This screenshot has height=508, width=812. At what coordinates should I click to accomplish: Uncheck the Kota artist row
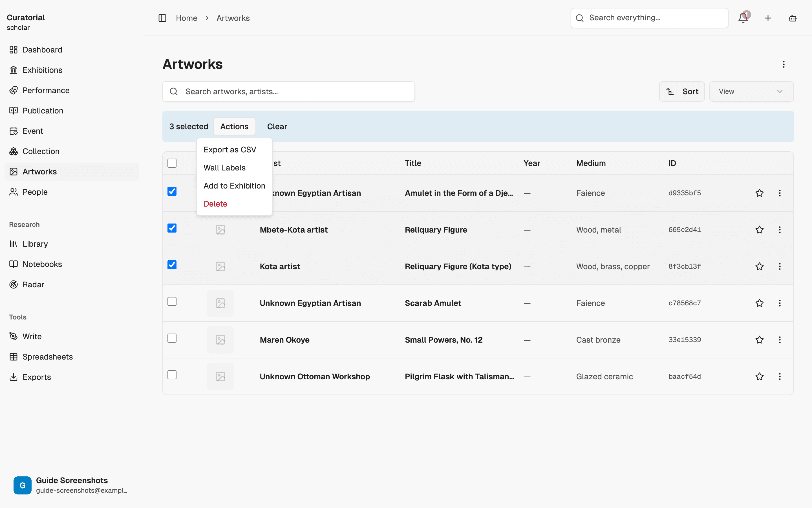tap(172, 264)
